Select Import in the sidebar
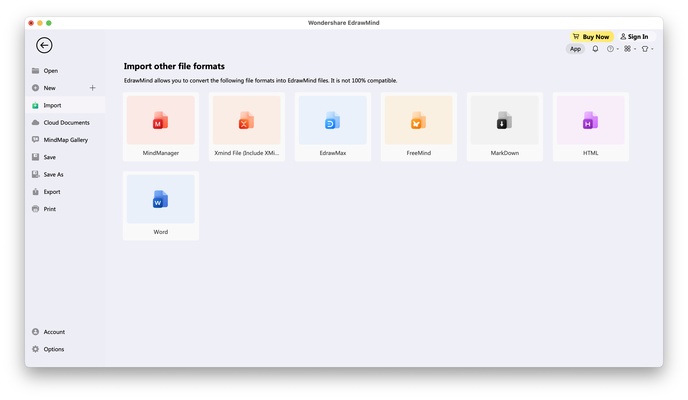 (65, 105)
